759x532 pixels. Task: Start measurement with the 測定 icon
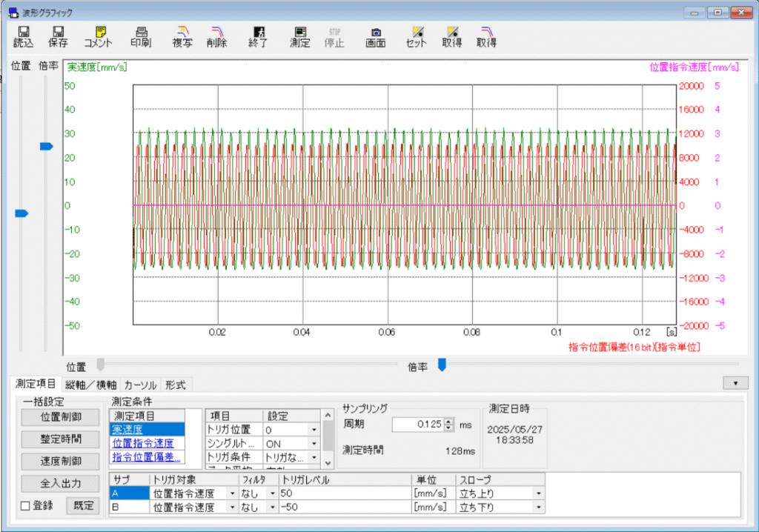click(x=300, y=36)
